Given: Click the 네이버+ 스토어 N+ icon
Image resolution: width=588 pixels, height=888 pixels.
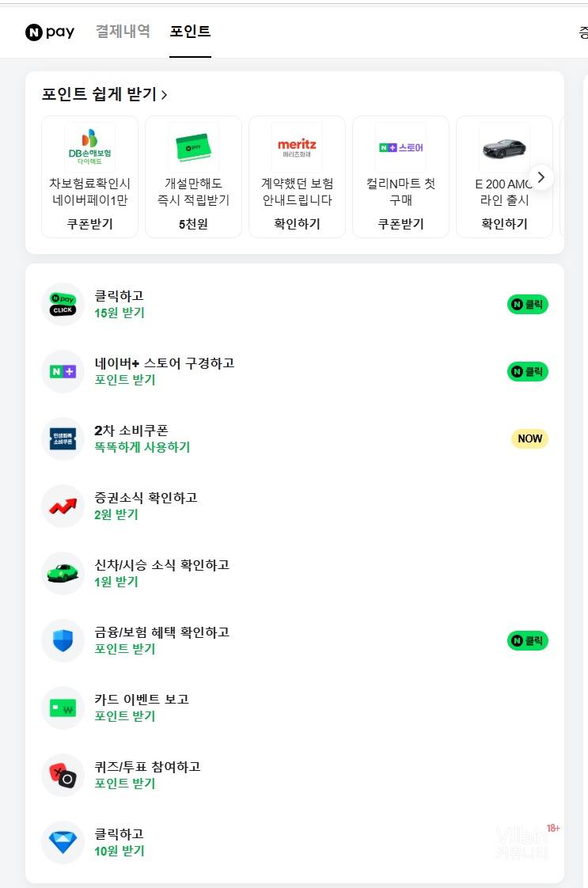Looking at the screenshot, I should click(x=63, y=371).
